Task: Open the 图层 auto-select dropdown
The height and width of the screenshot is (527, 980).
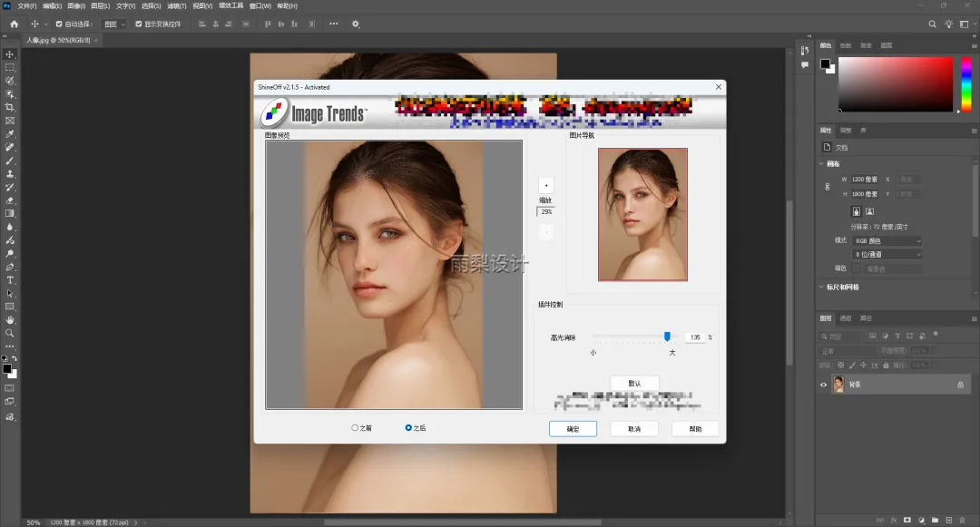Action: 114,24
